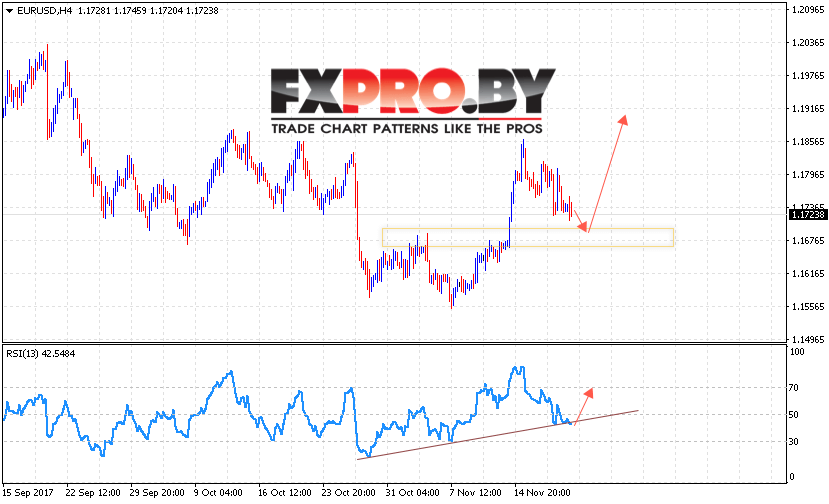Screen dimensions: 829x504
Task: Click time axis label 15 Sep 2017
Action: point(28,492)
